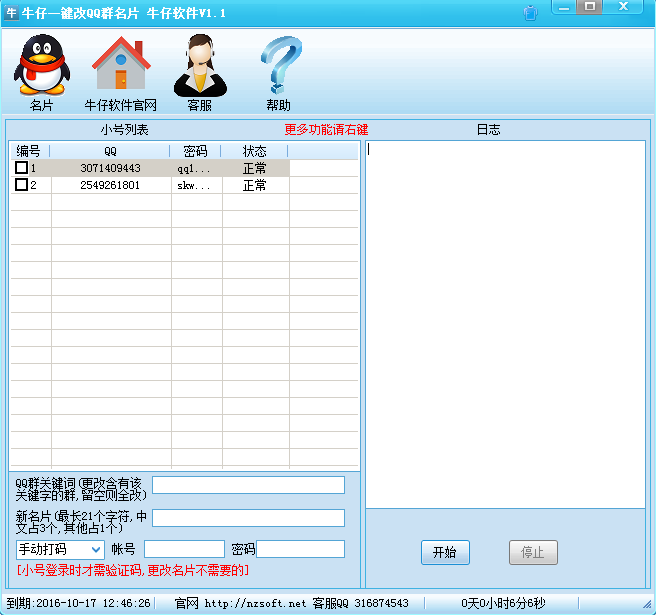This screenshot has height=615, width=656.
Task: Click the 密码 column header
Action: pyautogui.click(x=195, y=151)
